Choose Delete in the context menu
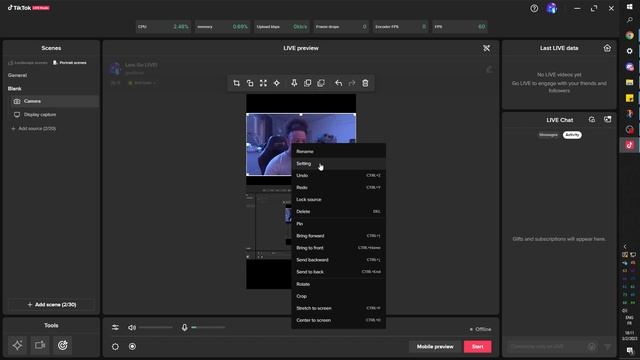 click(338, 212)
